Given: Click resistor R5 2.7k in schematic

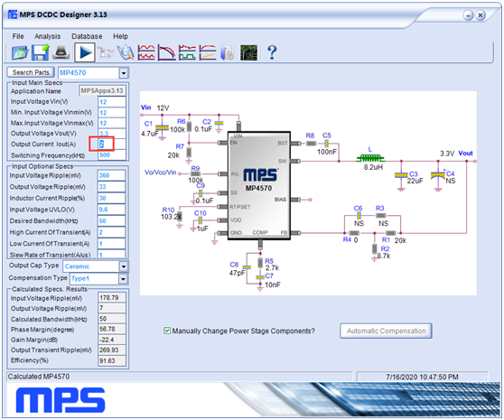Looking at the screenshot, I should coord(260,263).
